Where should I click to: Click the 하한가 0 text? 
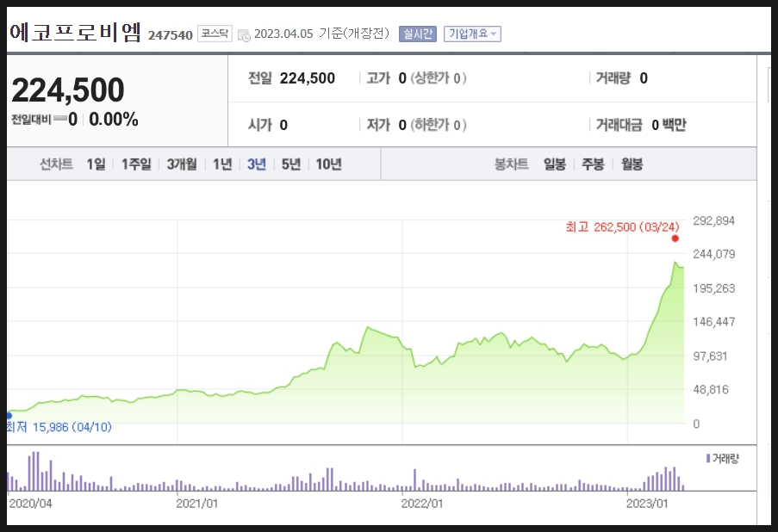[439, 125]
